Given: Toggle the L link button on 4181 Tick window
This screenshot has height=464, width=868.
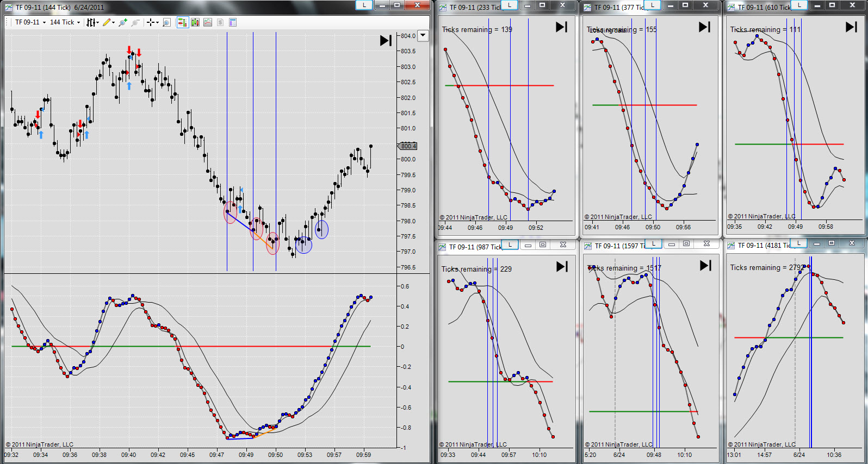Looking at the screenshot, I should point(798,243).
